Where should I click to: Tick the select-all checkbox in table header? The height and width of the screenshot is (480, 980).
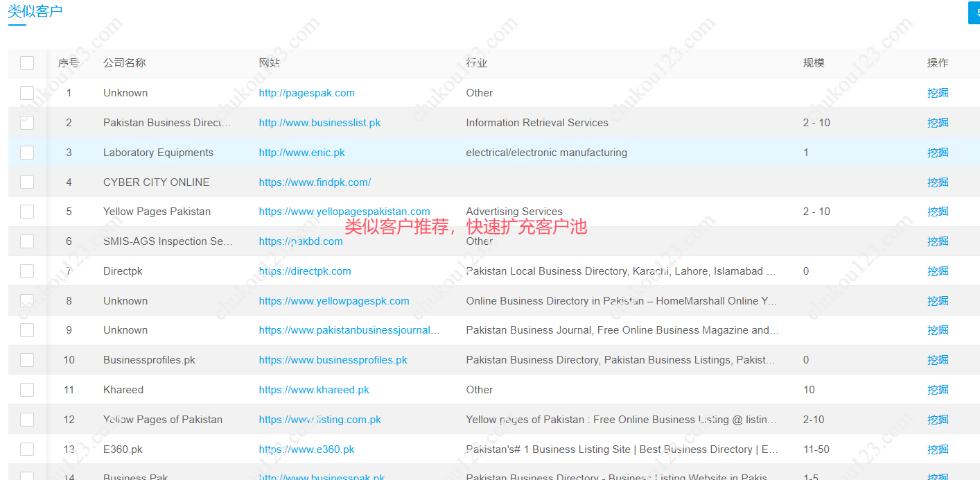click(27, 63)
